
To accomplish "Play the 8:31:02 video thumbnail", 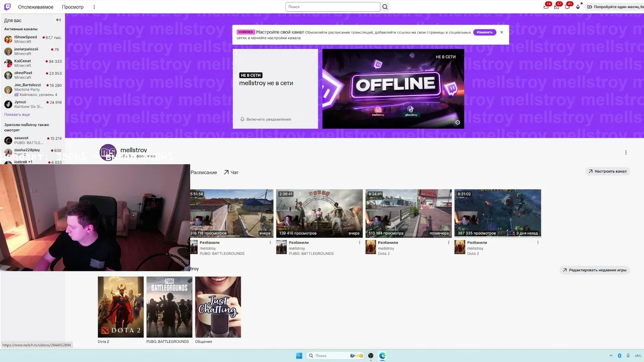I will [498, 213].
